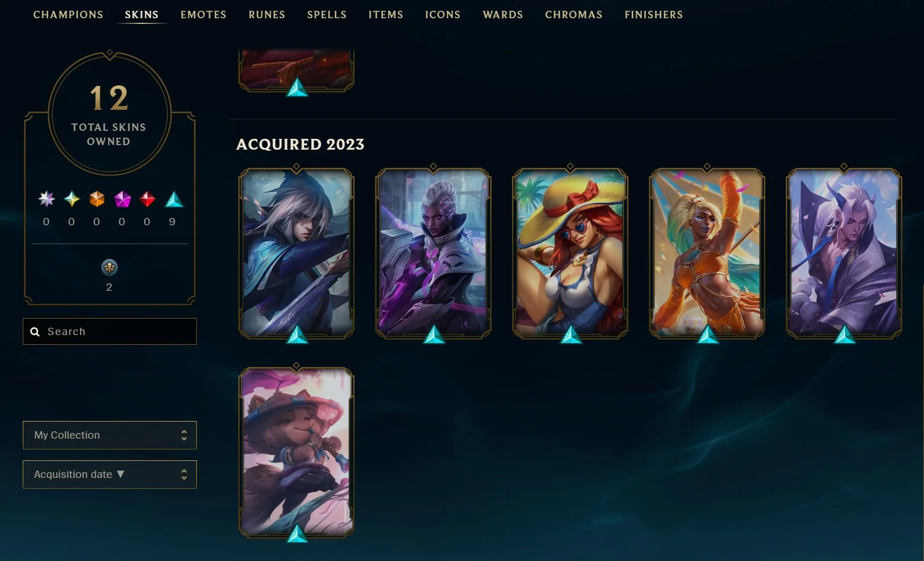924x561 pixels.
Task: Click the white Transcendent skin tier gem icon
Action: point(46,199)
